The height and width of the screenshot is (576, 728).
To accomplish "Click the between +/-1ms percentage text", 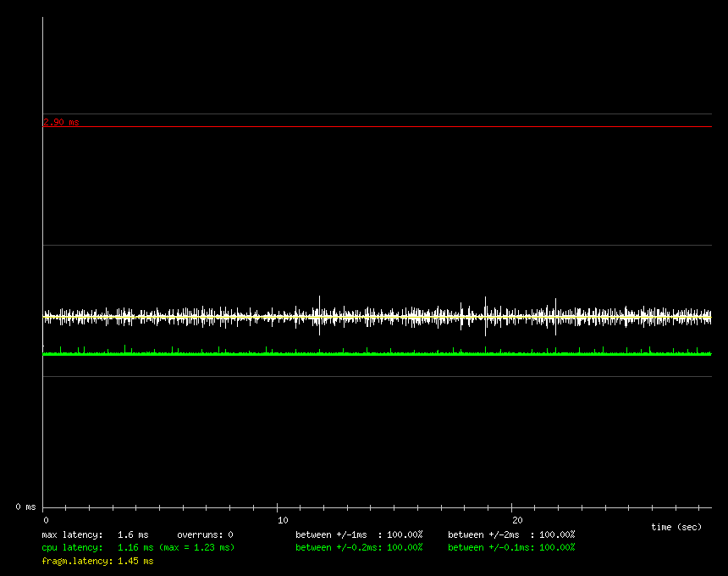I will [x=359, y=534].
